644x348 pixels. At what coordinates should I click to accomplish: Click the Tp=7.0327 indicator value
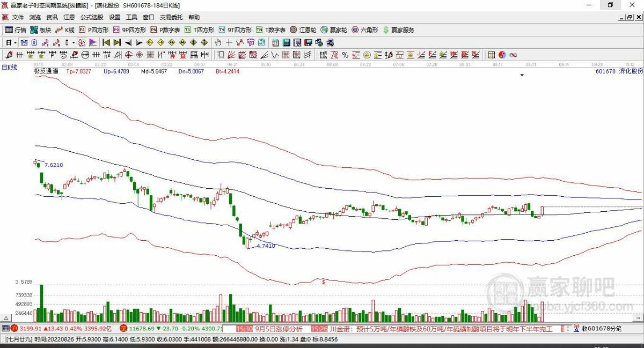point(79,71)
